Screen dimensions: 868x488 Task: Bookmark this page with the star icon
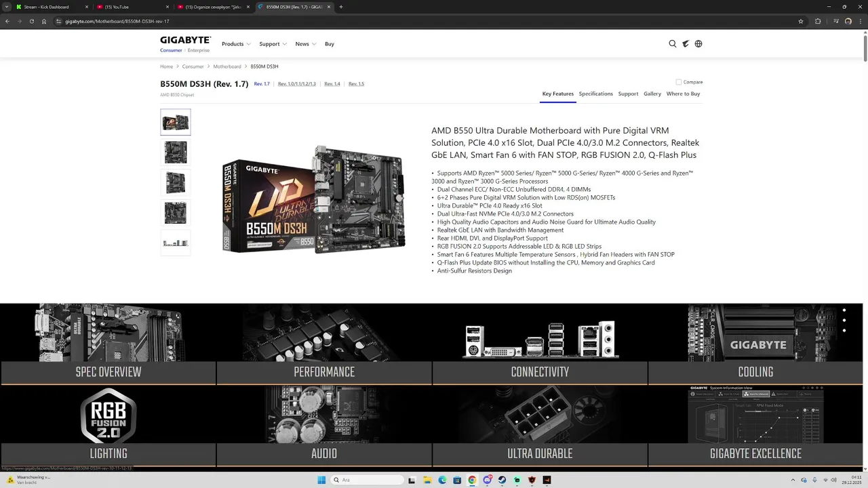click(x=801, y=21)
